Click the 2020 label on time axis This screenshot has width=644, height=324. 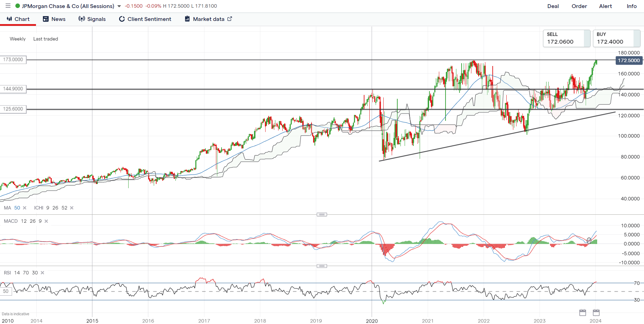click(x=372, y=321)
